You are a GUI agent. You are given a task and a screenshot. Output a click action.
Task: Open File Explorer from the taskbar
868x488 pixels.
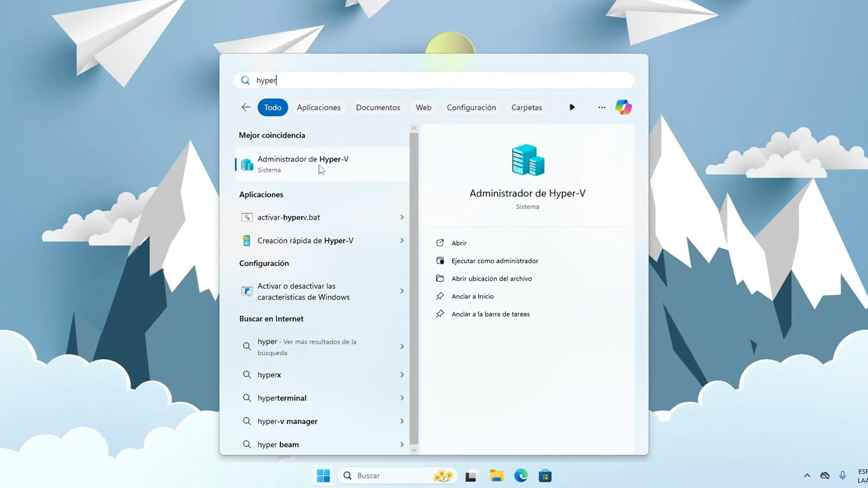(496, 475)
